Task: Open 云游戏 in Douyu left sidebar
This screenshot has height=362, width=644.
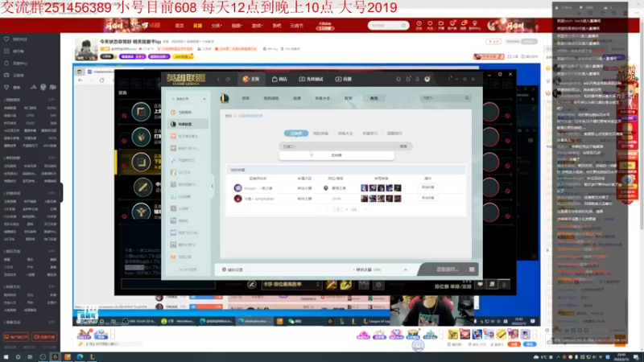Action: coord(14,76)
